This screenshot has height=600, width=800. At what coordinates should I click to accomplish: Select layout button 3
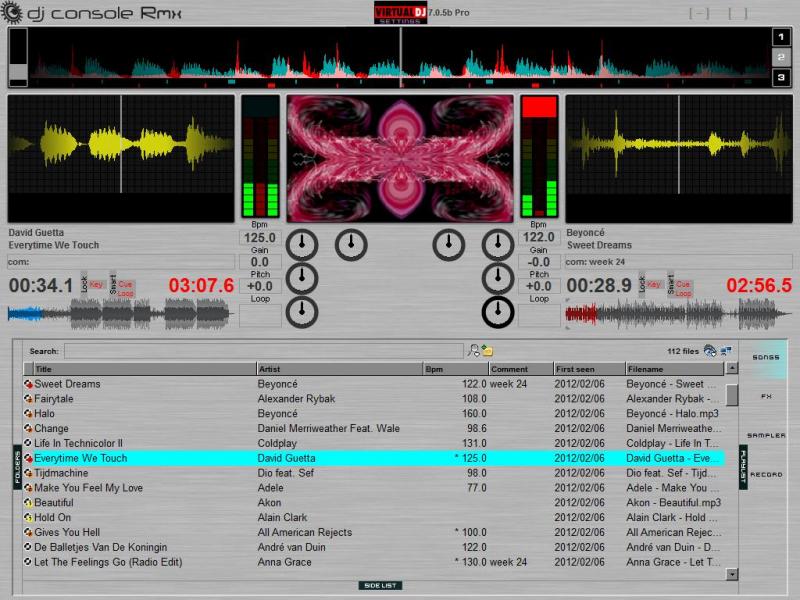click(x=781, y=78)
